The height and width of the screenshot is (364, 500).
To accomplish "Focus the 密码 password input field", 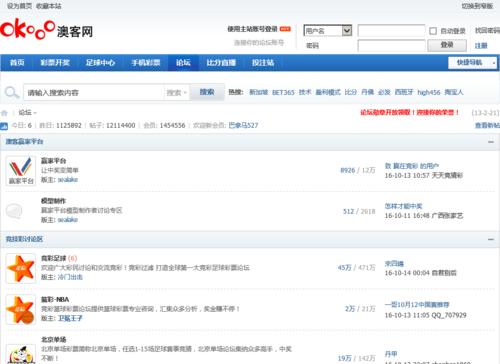I will [x=391, y=45].
